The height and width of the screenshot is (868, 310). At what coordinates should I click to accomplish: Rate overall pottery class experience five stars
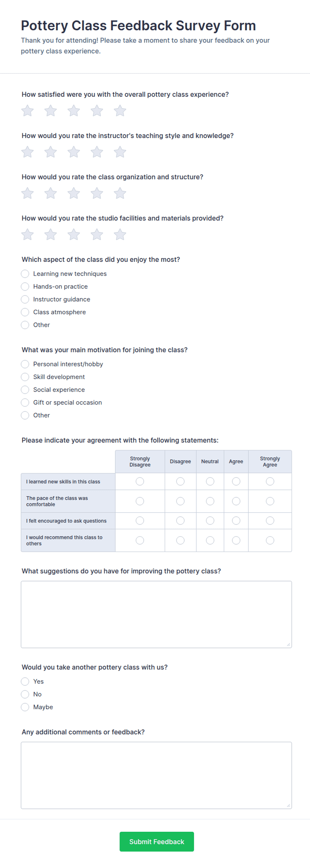click(x=120, y=110)
